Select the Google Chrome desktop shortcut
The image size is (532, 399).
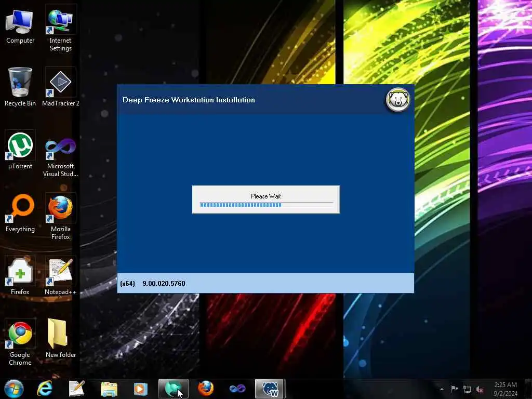coord(20,343)
